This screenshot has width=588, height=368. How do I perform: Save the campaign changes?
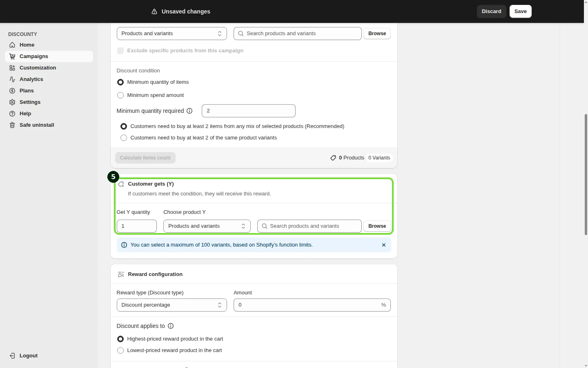520,11
